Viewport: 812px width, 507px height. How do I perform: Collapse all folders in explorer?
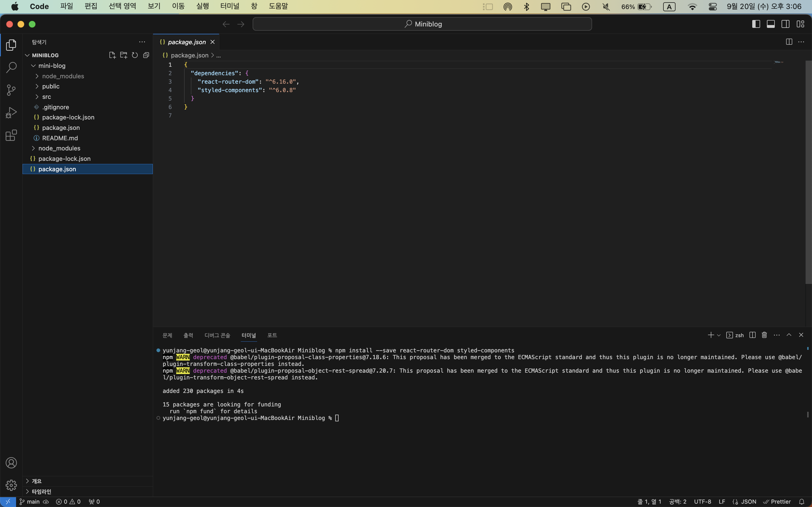pos(146,55)
